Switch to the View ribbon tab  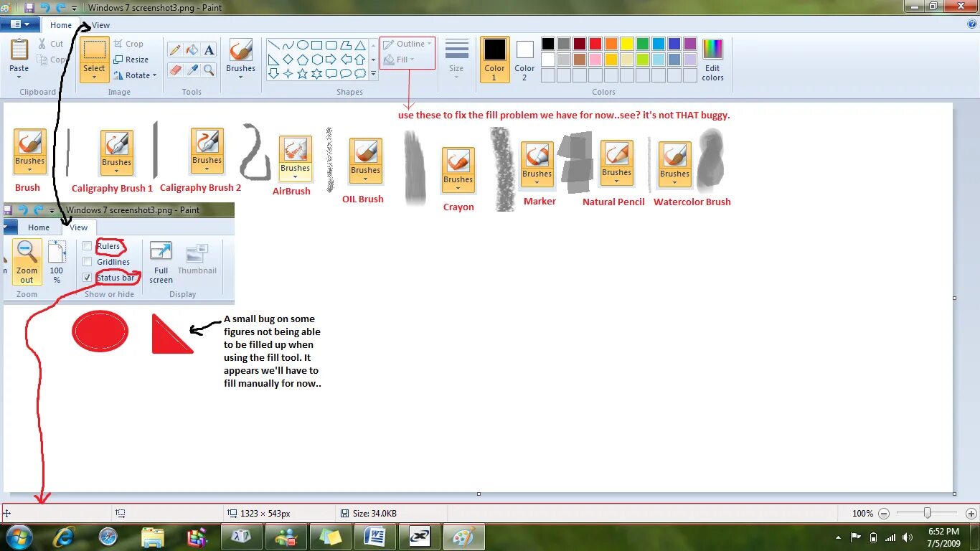pos(100,24)
